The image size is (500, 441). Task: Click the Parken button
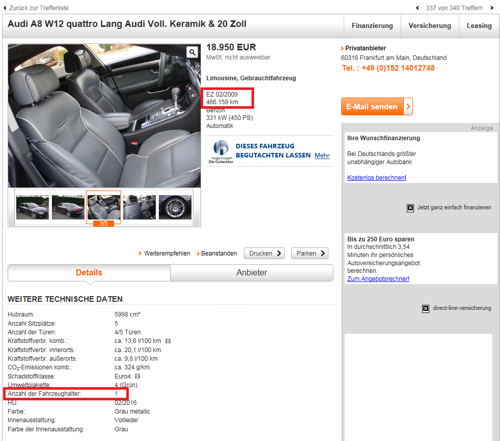click(x=310, y=253)
